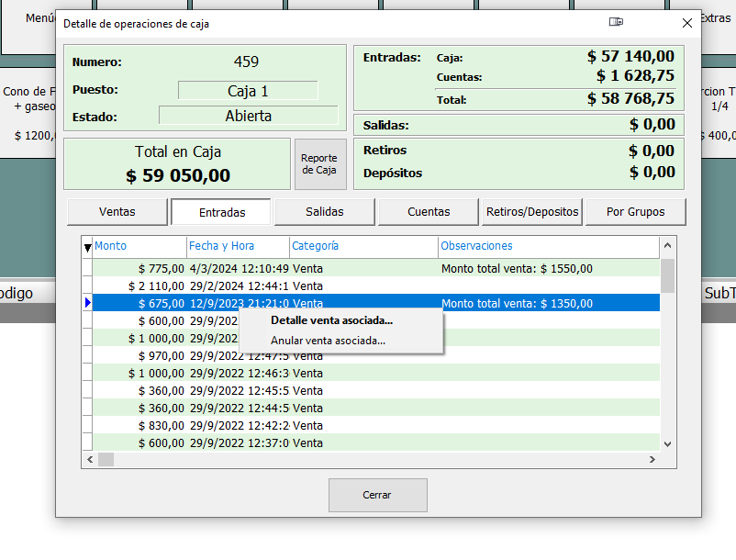Screen dimensions: 736x560
Task: Click observation 'Monto total venta: $ 1550,00'
Action: coord(517,268)
